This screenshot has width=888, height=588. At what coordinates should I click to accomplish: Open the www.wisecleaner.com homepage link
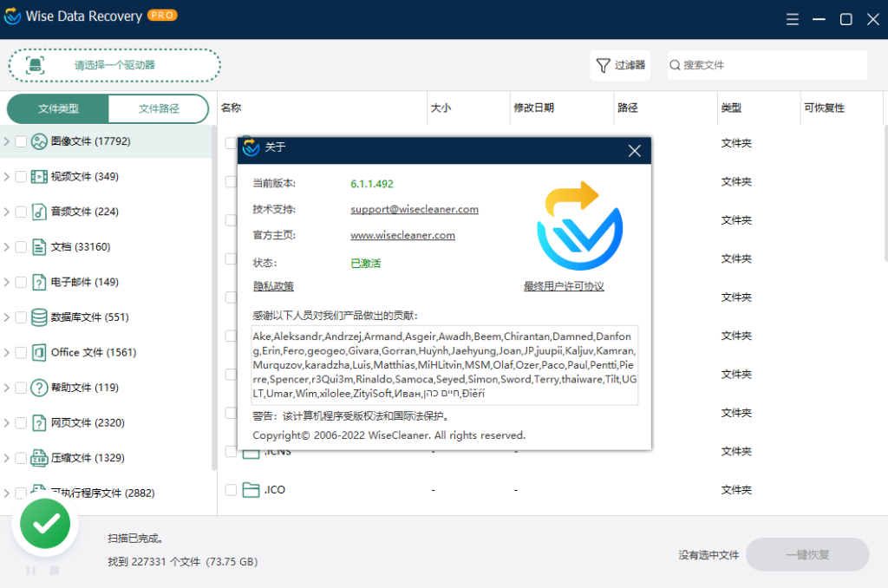[x=402, y=235]
